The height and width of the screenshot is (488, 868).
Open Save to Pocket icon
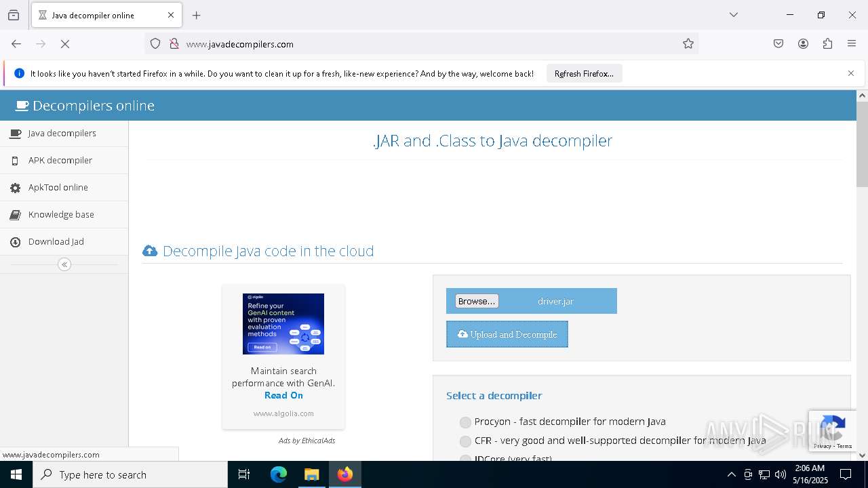[x=778, y=44]
